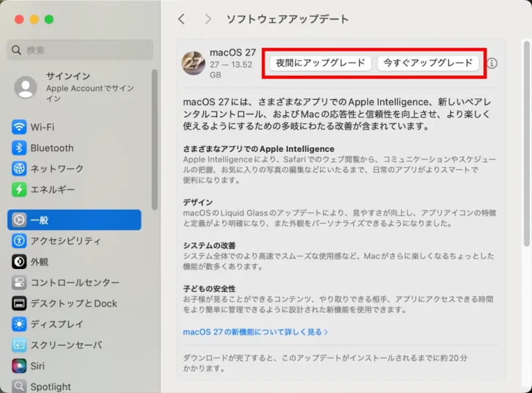
Task: Click the sidebar scrollbar
Action: coord(154,140)
